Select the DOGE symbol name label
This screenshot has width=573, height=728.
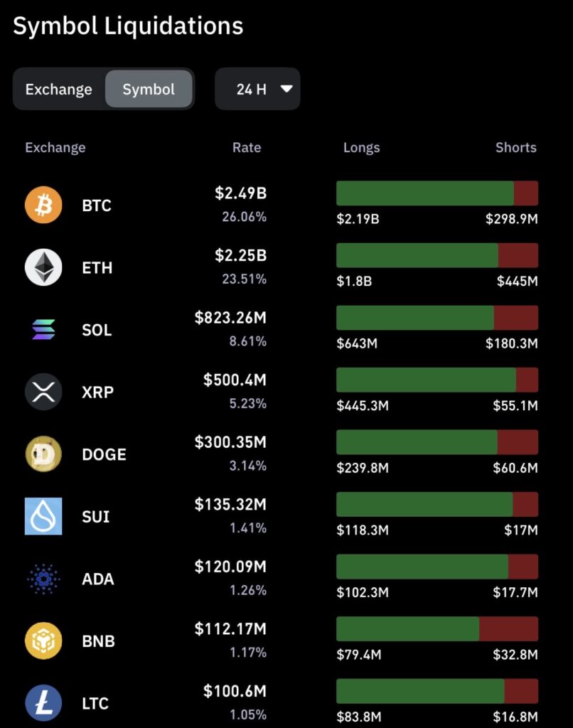[104, 454]
